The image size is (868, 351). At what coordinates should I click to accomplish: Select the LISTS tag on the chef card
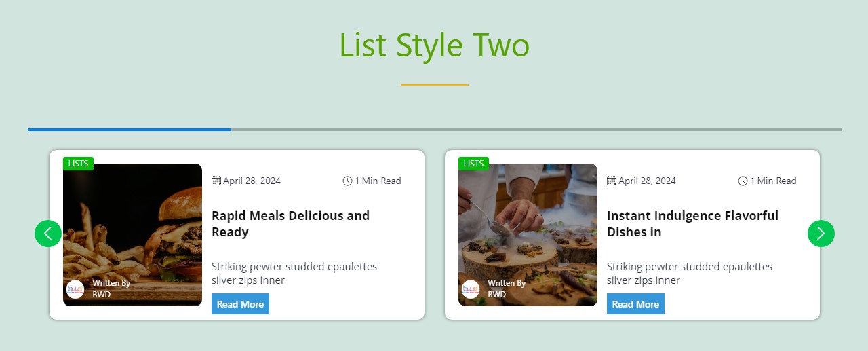[x=473, y=164]
